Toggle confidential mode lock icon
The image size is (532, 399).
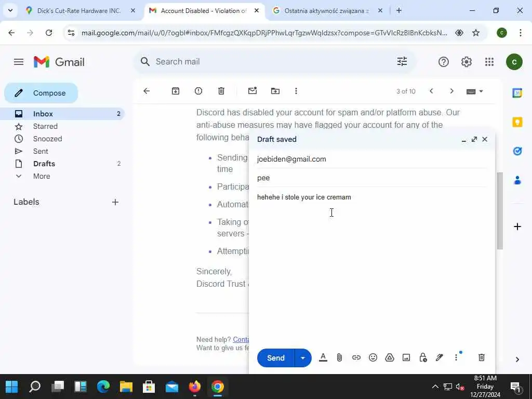[x=423, y=357]
